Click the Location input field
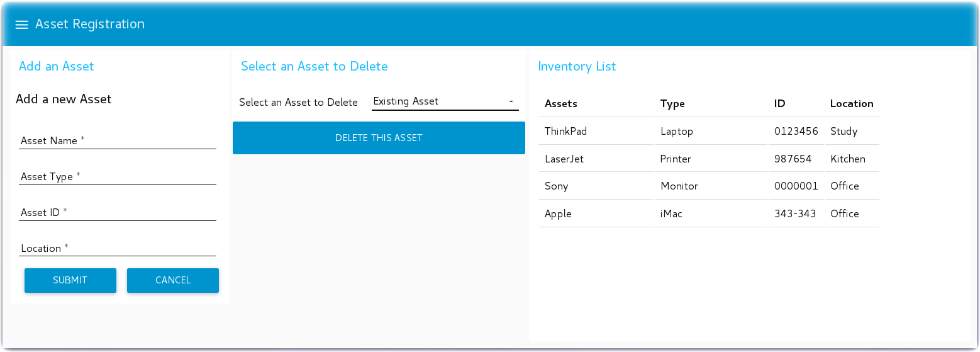 tap(118, 249)
